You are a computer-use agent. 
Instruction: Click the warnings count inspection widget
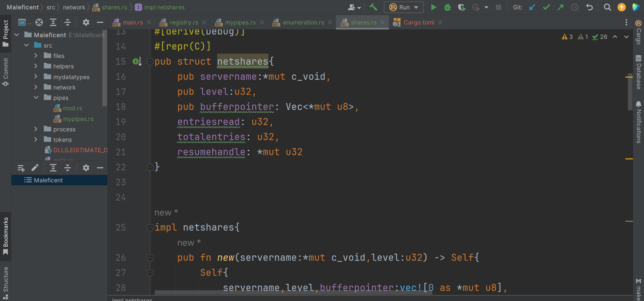tap(567, 37)
